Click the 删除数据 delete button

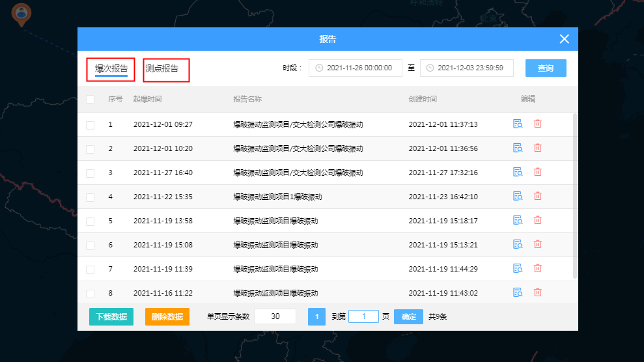click(x=167, y=316)
